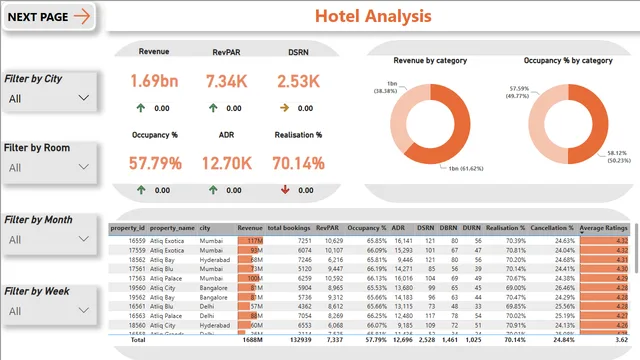Click the 3.62 total average rating
The image size is (640, 360).
(622, 340)
